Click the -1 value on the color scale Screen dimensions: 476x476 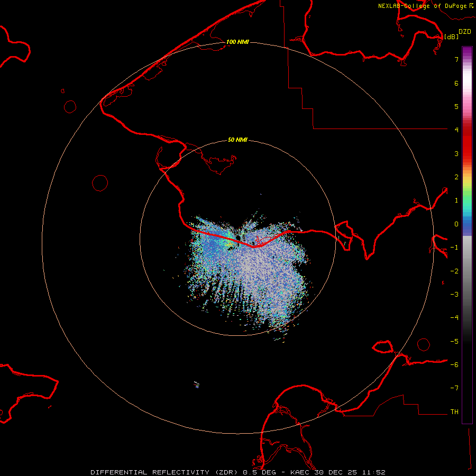pyautogui.click(x=454, y=248)
